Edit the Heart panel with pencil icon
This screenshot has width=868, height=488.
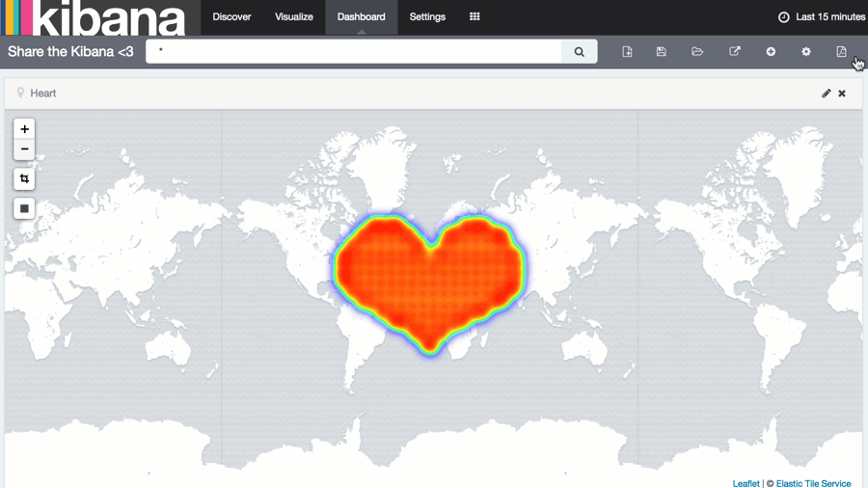tap(826, 93)
